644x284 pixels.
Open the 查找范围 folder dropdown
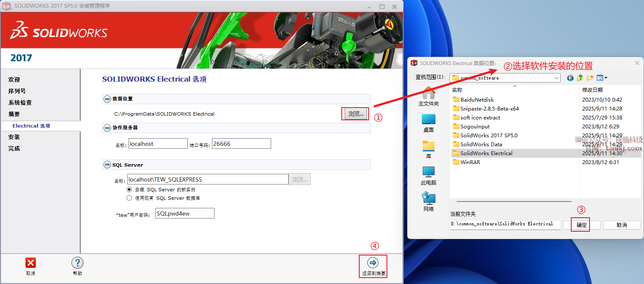(x=557, y=78)
